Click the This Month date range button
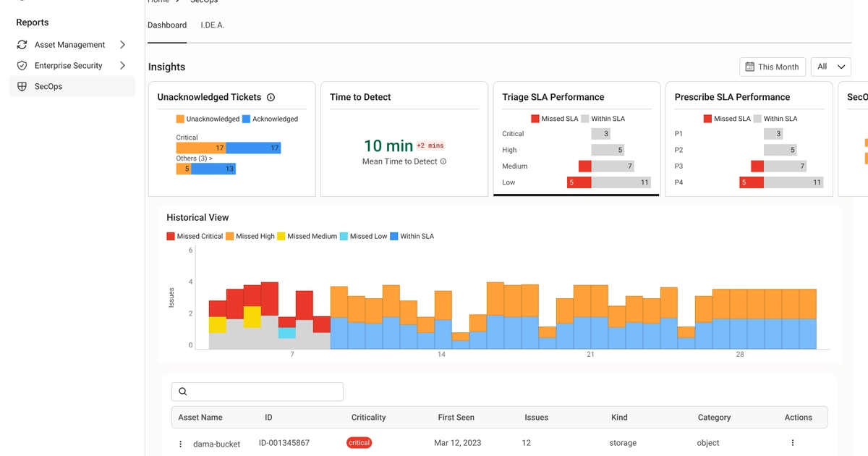Screen dimensions: 868x456 pyautogui.click(x=773, y=67)
